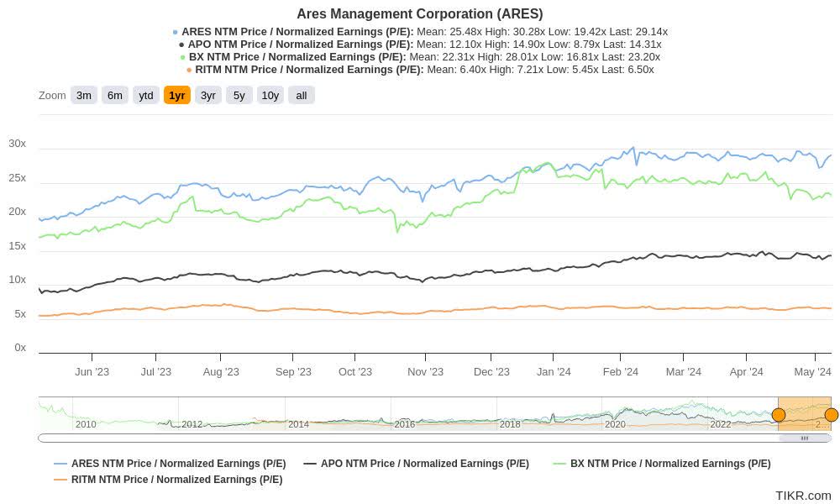Toggle the black APO series legend dot
This screenshot has height=504, width=840.
tap(183, 44)
